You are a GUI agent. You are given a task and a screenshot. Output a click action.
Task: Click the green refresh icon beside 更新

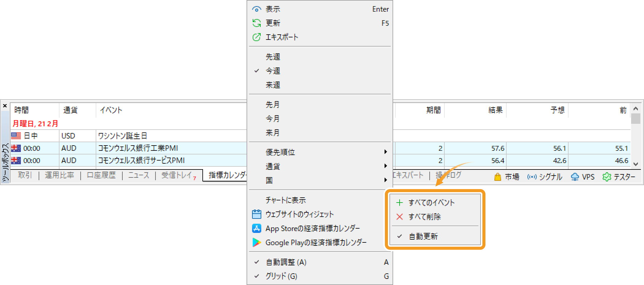pyautogui.click(x=256, y=23)
